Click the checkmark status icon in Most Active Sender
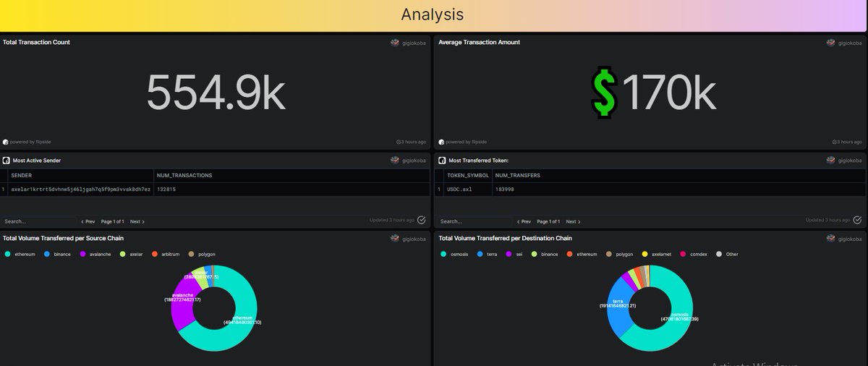 click(422, 220)
